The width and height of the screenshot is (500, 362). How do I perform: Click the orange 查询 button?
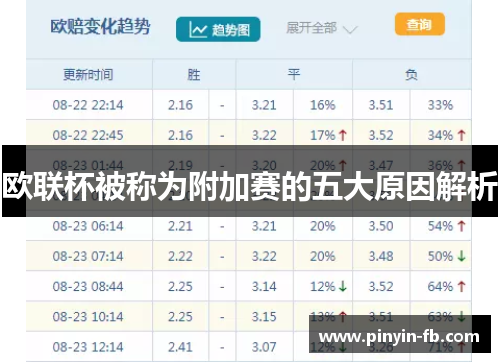pos(420,24)
